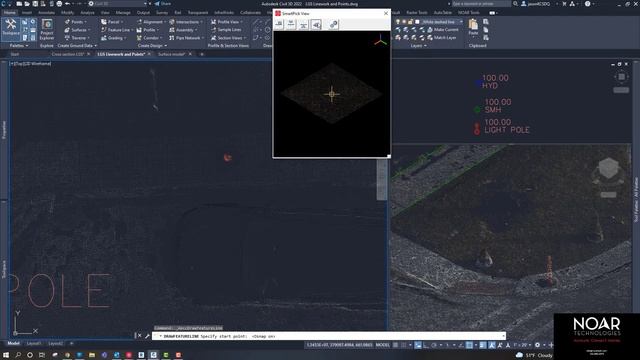
Task: Toggle the highlighted SmartPick view mode icon
Action: click(x=316, y=24)
